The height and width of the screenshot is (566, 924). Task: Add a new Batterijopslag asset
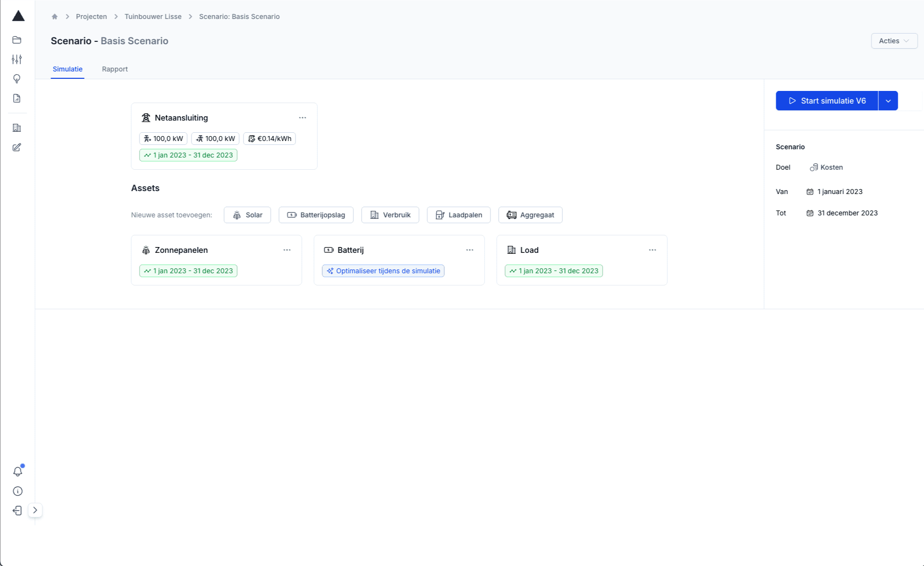(x=316, y=215)
